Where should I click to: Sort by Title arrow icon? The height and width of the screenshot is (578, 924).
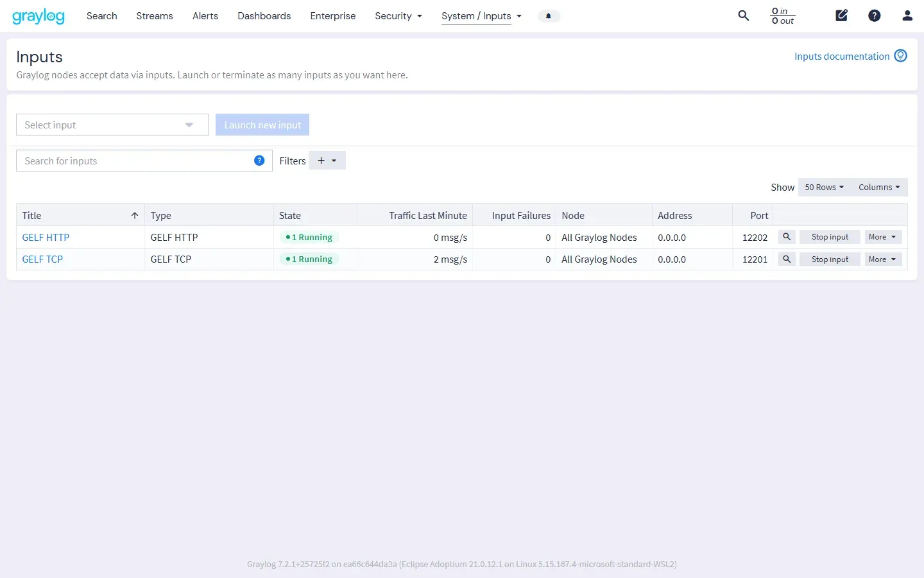[x=135, y=216]
